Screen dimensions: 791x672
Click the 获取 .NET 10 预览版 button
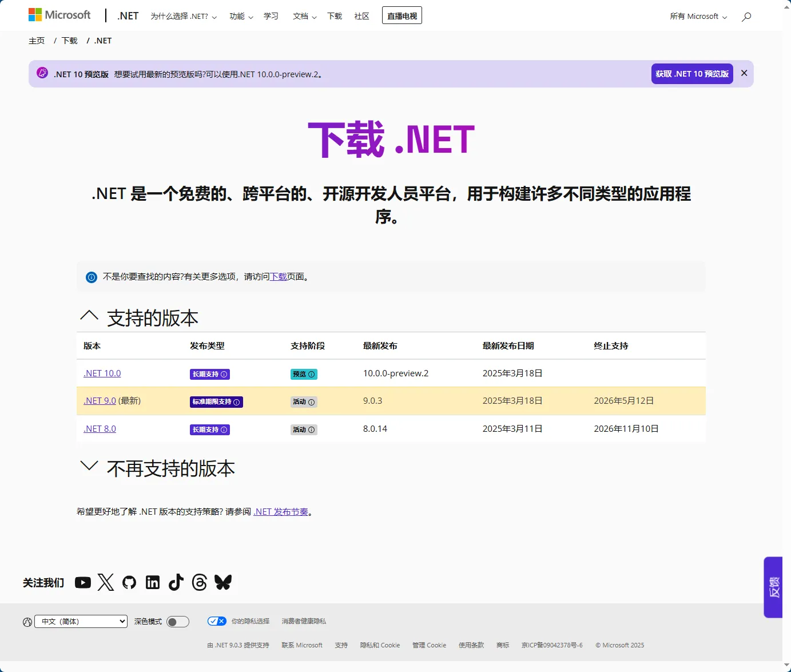point(691,73)
